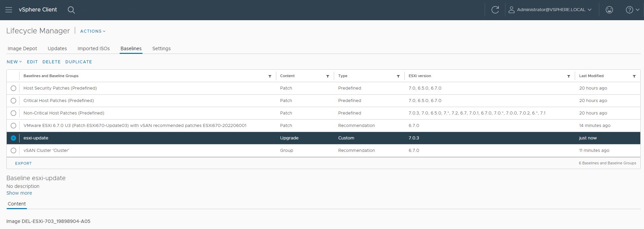Click the 'Host Security Patches (Predefined)' name
The height and width of the screenshot is (229, 644).
point(60,88)
